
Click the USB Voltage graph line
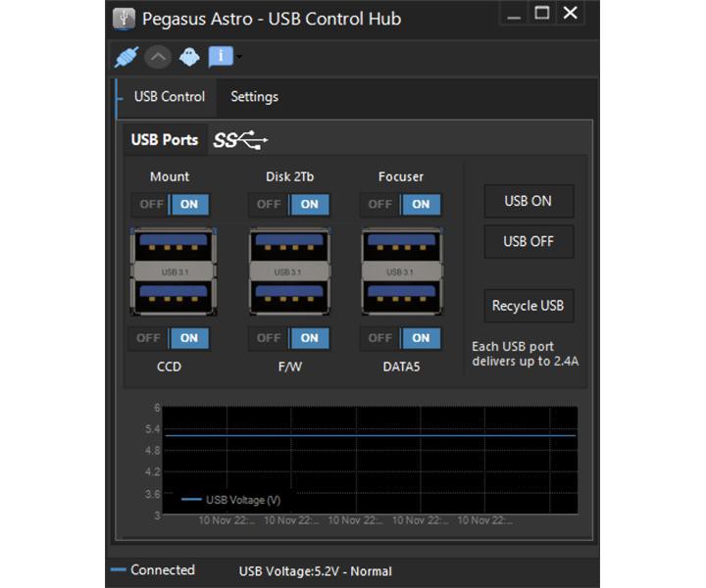pos(371,434)
